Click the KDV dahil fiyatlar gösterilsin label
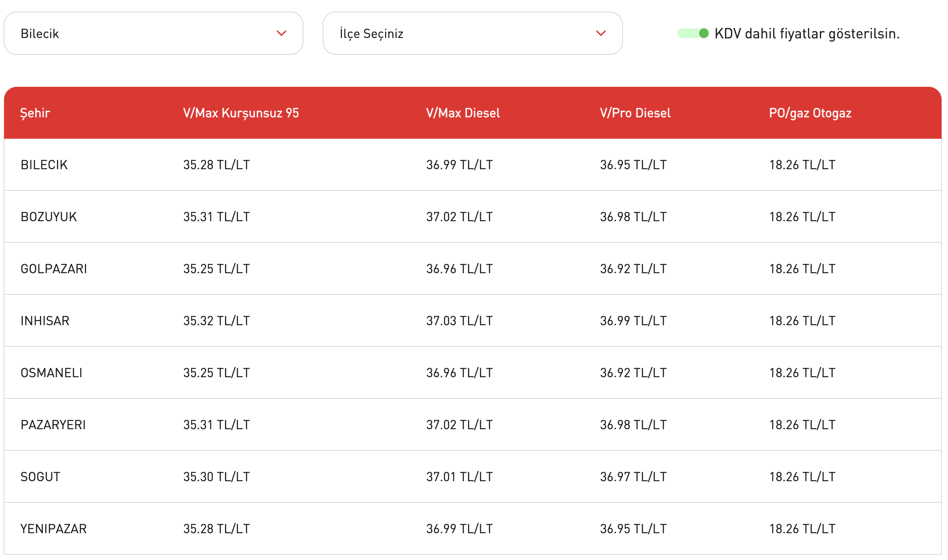 click(807, 34)
